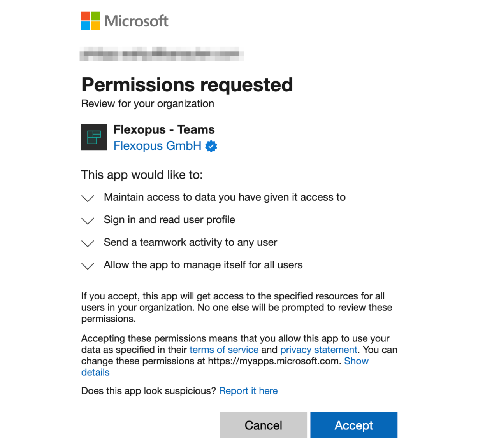The height and width of the screenshot is (448, 478).
Task: Click the Sign in and read user profile text
Action: [169, 220]
